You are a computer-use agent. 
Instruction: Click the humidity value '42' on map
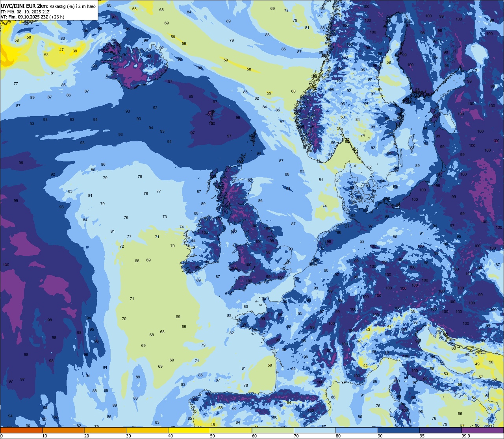pos(365,366)
